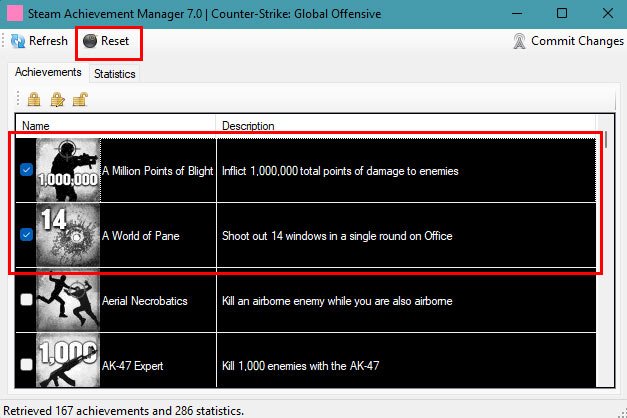Select 'AK-47 Expert' name text
The height and width of the screenshot is (418, 627).
click(133, 366)
